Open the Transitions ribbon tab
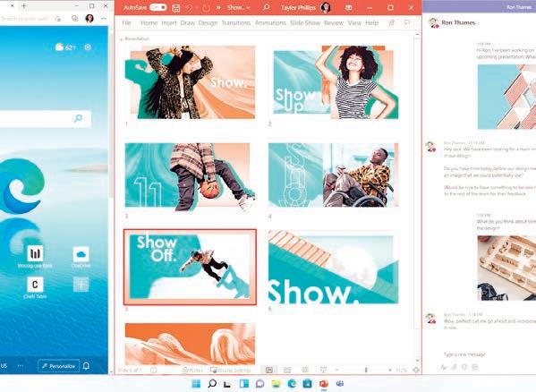 [236, 23]
